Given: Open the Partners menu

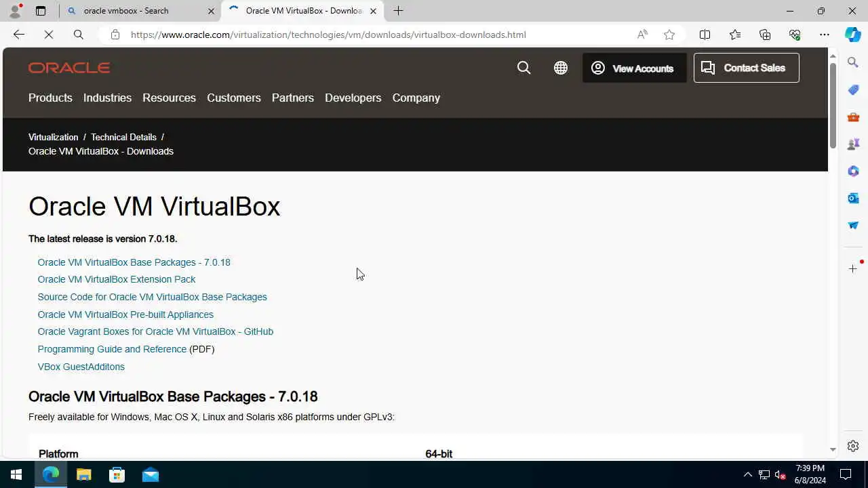Looking at the screenshot, I should click(x=293, y=98).
